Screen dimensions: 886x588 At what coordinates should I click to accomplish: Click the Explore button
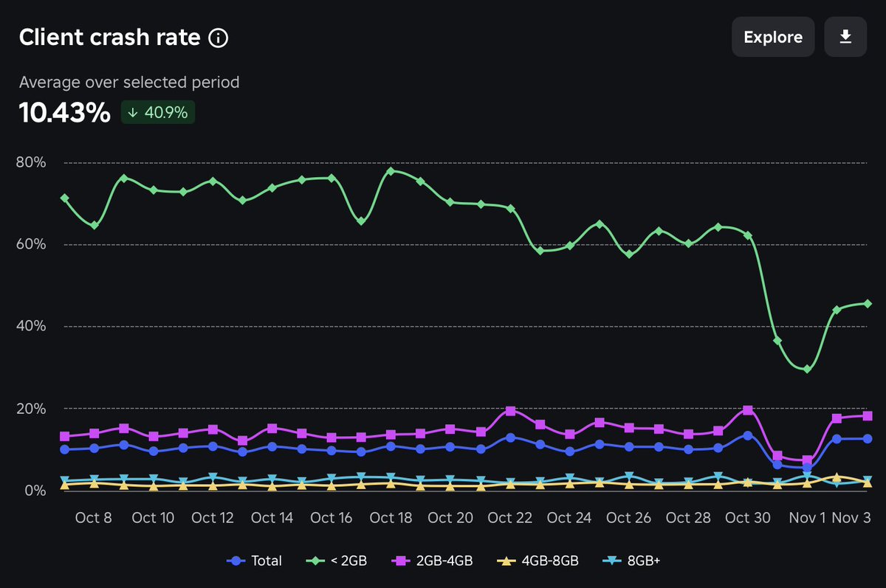(773, 36)
